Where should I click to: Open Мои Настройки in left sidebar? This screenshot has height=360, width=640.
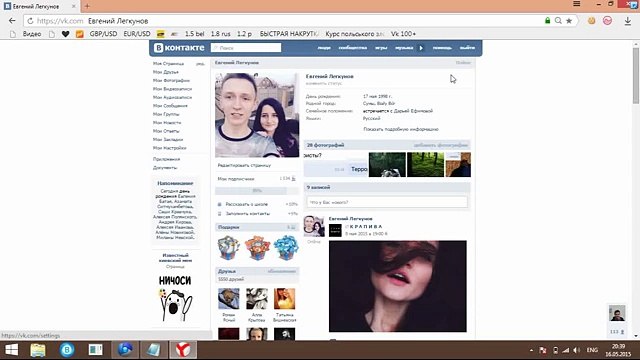point(169,148)
